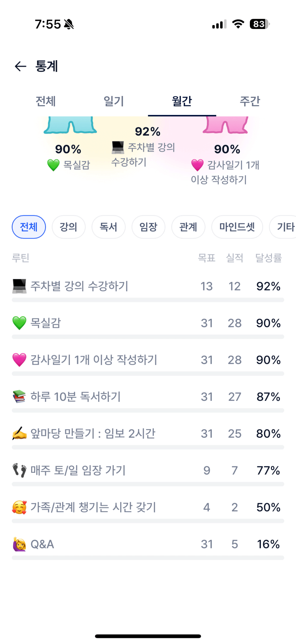
Task: Tap the writing hand icon for 앞마당 만들기
Action: coord(19,434)
